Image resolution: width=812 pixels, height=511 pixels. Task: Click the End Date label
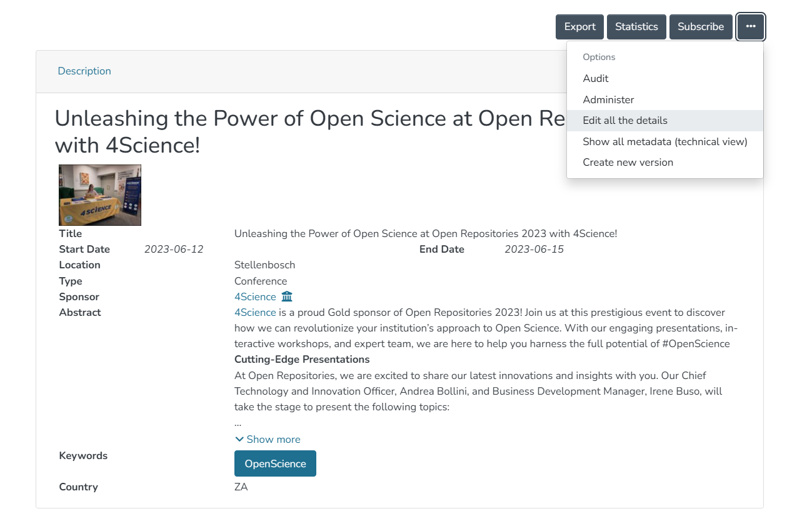click(442, 250)
